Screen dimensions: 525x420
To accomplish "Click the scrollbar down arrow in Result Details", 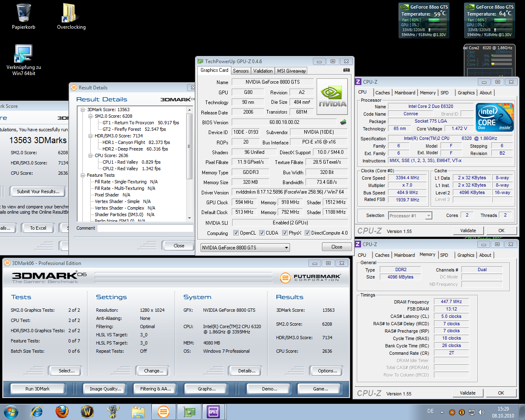I will coord(189,218).
